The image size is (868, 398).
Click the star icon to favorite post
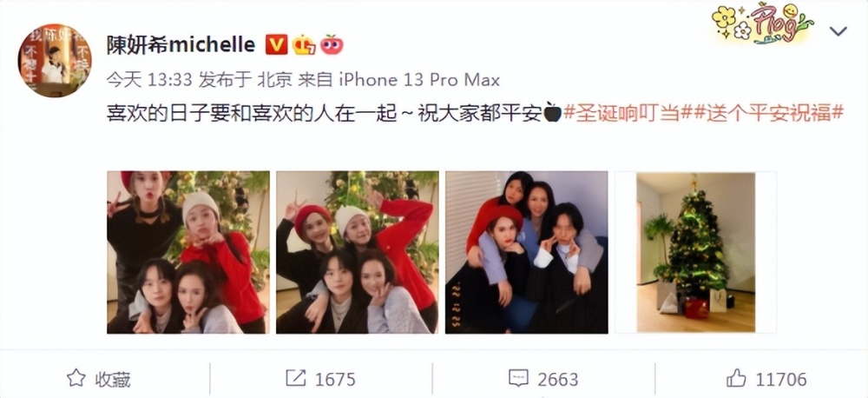pyautogui.click(x=76, y=378)
